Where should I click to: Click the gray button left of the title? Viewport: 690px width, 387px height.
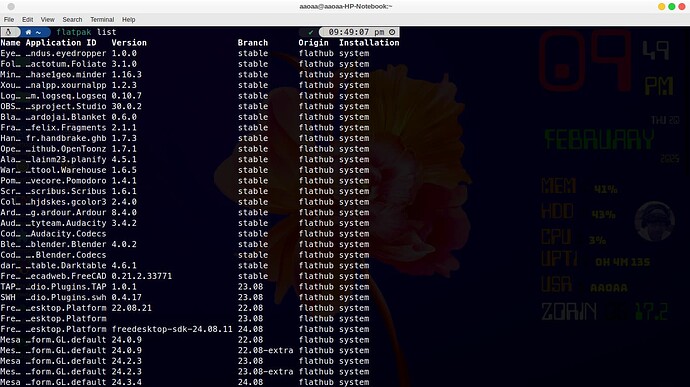[x=11, y=7]
